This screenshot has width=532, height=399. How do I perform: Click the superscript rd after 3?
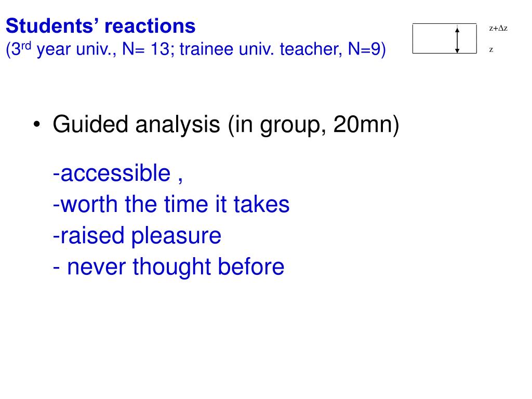point(26,46)
